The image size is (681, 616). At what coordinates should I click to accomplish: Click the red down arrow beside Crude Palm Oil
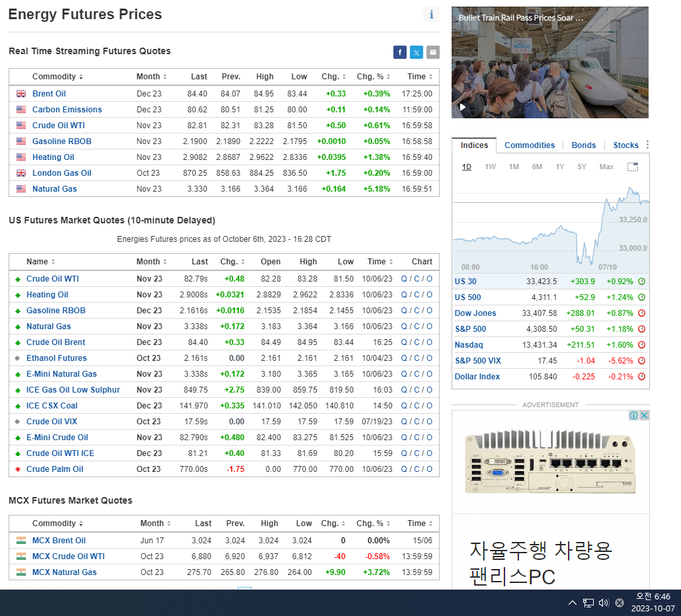click(x=18, y=469)
